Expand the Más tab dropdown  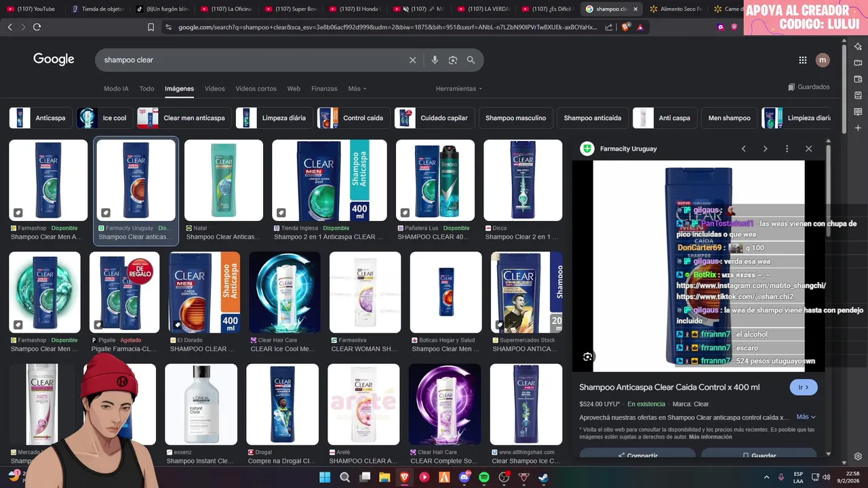coord(357,89)
